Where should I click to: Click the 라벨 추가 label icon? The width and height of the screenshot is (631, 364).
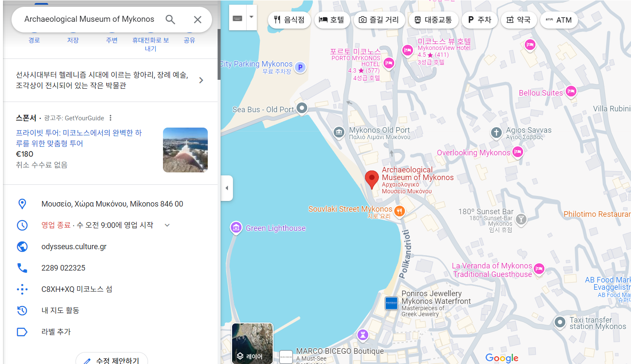click(x=22, y=332)
